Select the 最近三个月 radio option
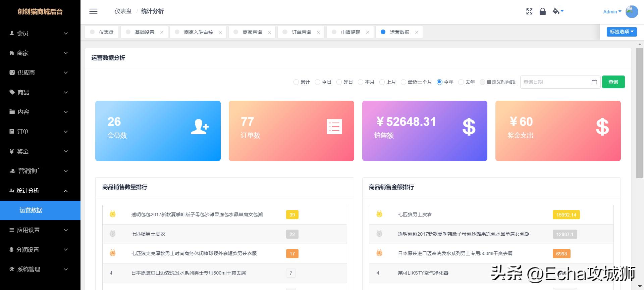This screenshot has height=290, width=644. [403, 82]
